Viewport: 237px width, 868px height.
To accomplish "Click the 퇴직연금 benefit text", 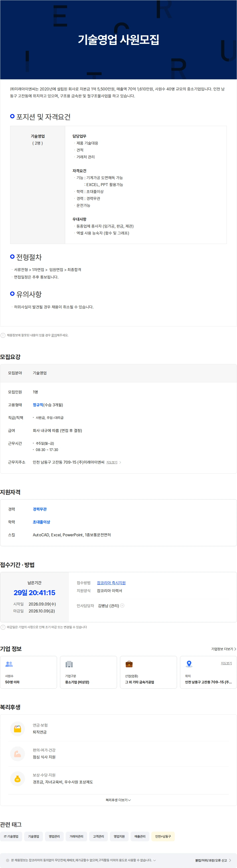I will pyautogui.click(x=40, y=732).
